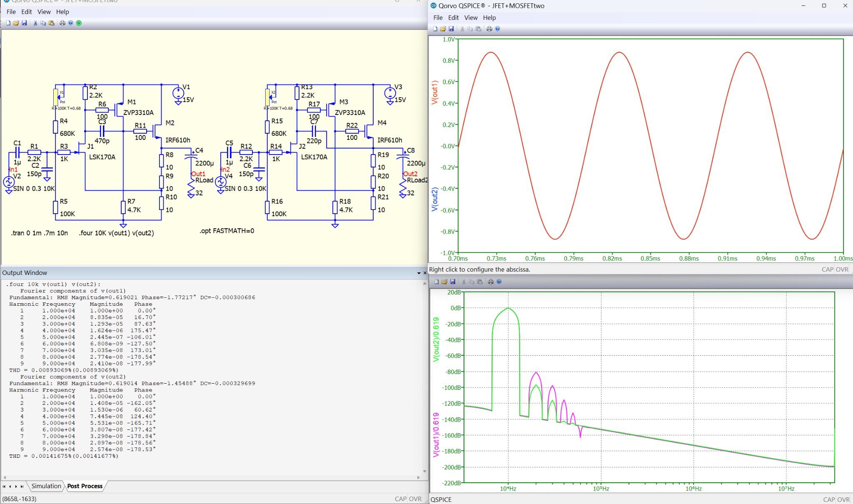Open View menu in schematic window
Image resolution: width=853 pixels, height=504 pixels.
click(44, 12)
